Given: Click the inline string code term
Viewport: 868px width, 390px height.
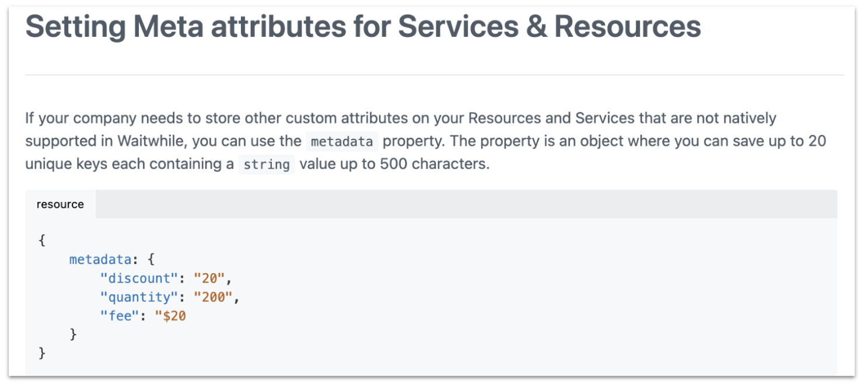Looking at the screenshot, I should 267,164.
